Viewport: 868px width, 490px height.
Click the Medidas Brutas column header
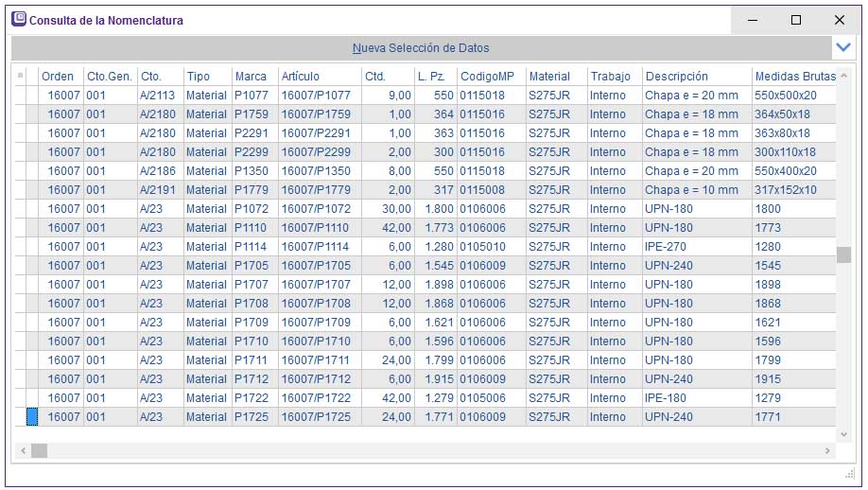794,76
